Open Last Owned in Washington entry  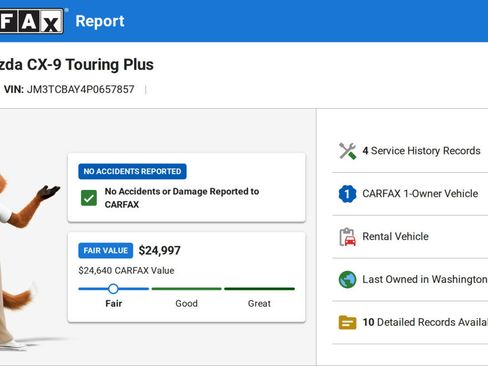coord(410,279)
